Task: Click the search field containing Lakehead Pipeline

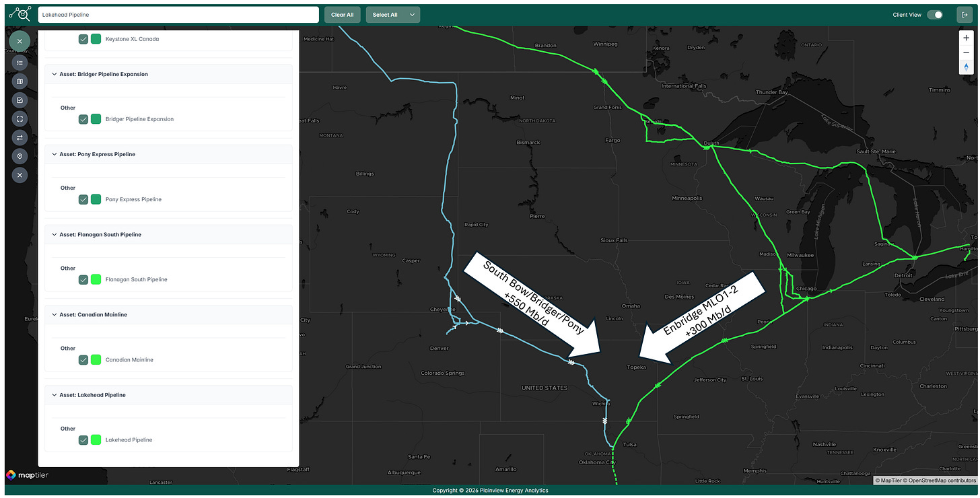Action: pyautogui.click(x=178, y=15)
